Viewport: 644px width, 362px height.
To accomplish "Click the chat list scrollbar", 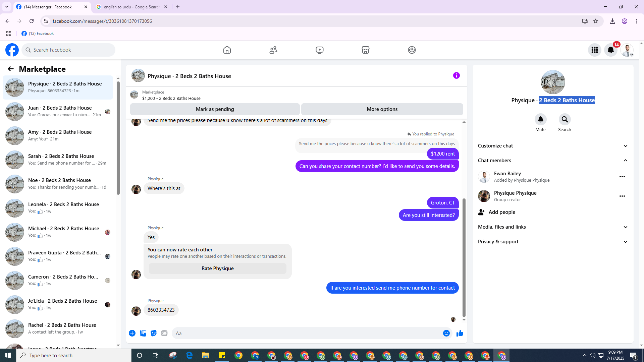I will coord(118,137).
